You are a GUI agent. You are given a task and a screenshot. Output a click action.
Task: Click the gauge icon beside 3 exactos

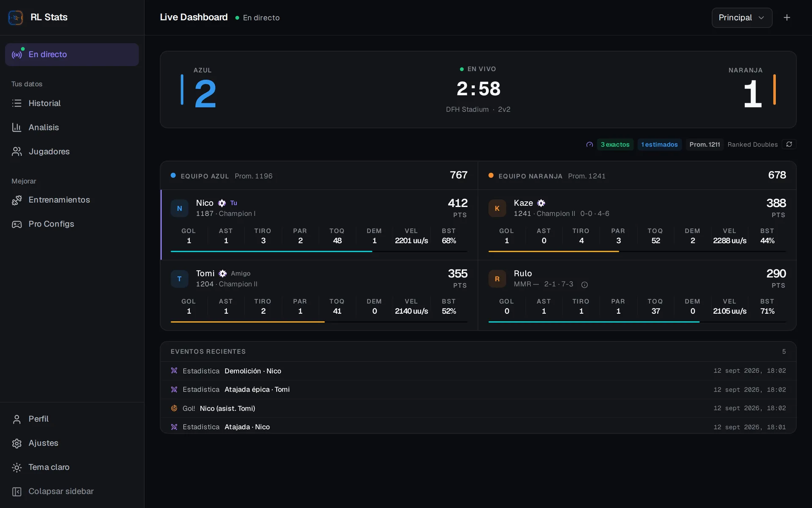click(590, 145)
